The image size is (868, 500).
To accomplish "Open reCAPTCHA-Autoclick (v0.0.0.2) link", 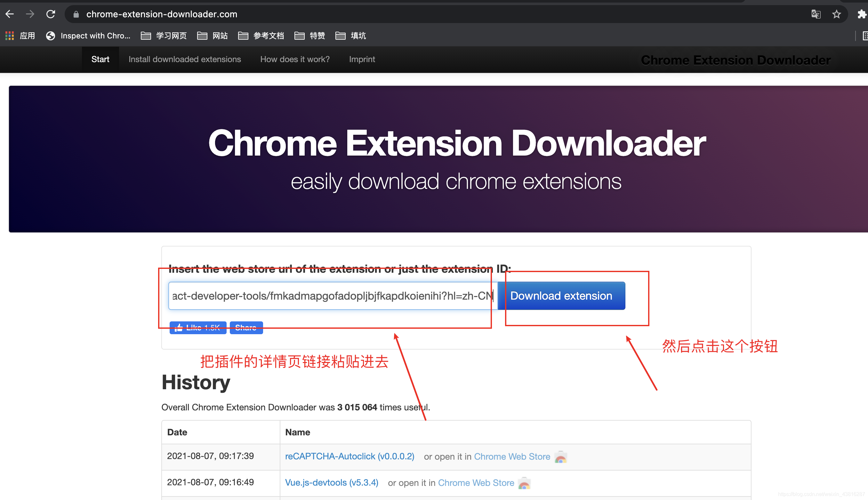I will (x=350, y=456).
